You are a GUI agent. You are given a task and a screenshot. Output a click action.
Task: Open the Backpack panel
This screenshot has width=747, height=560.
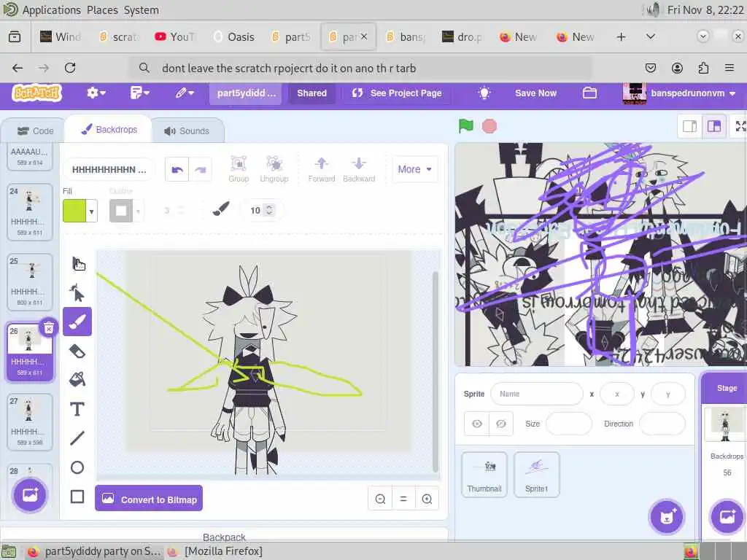click(x=224, y=537)
